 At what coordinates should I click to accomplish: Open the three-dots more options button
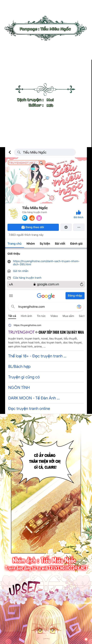pyautogui.click(x=79, y=227)
